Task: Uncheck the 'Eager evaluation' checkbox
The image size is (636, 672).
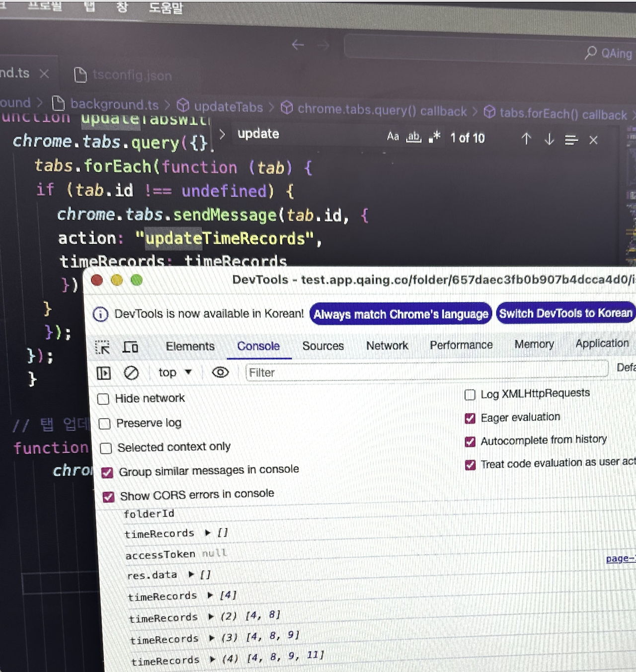Action: point(470,418)
